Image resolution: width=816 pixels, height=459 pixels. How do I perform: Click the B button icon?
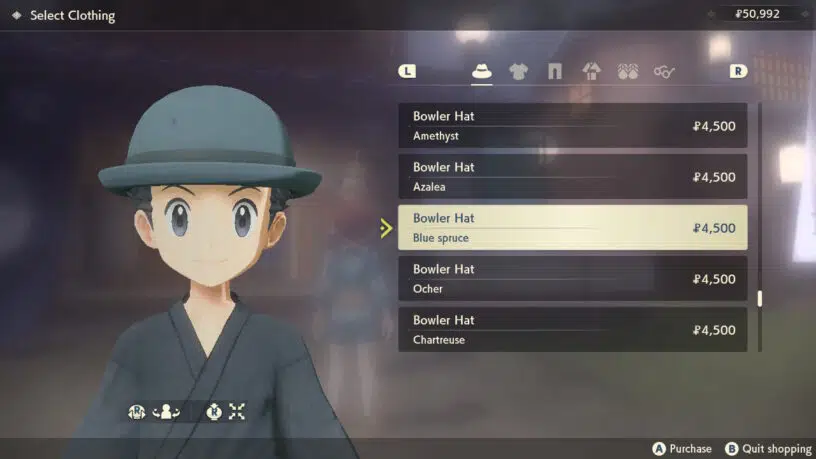pyautogui.click(x=731, y=449)
